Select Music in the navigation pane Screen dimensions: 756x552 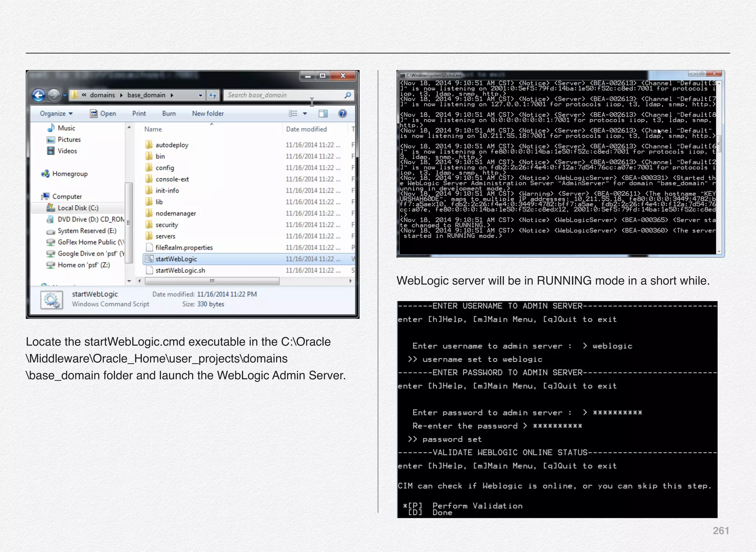tap(62, 128)
